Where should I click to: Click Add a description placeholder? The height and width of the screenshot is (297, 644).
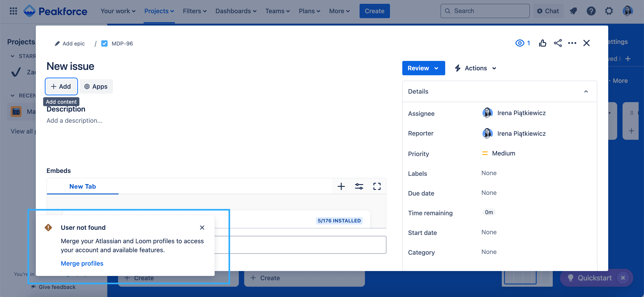(x=74, y=121)
